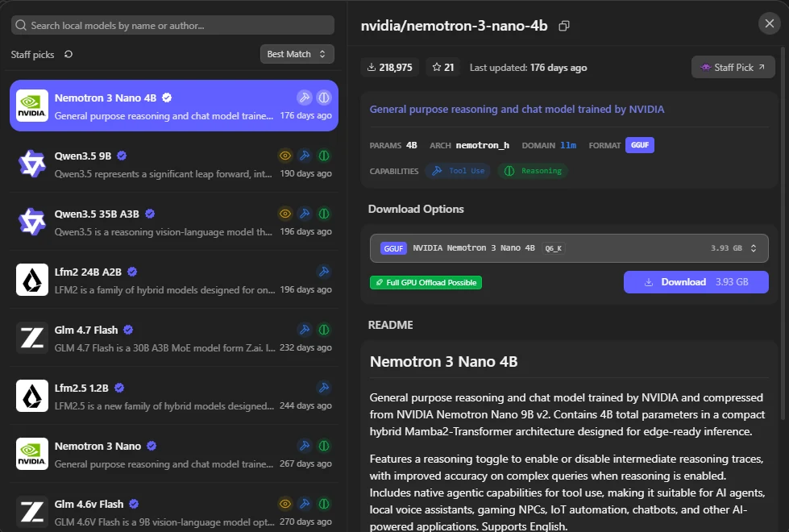Refresh the Staff picks list
The image size is (789, 532).
tap(69, 54)
